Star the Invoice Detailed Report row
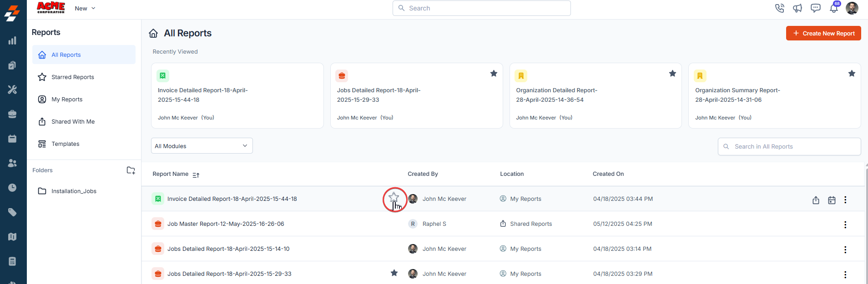This screenshot has width=868, height=284. tap(394, 198)
